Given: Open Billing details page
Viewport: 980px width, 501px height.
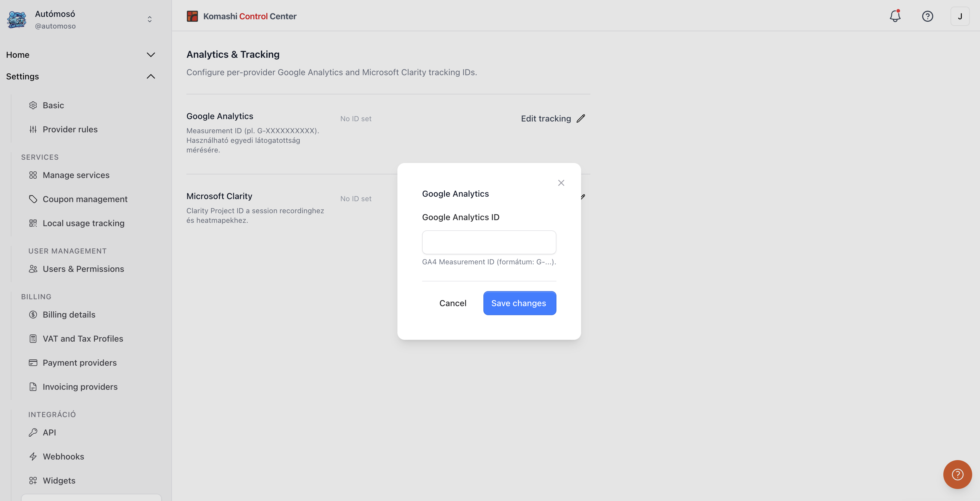Looking at the screenshot, I should [x=69, y=315].
